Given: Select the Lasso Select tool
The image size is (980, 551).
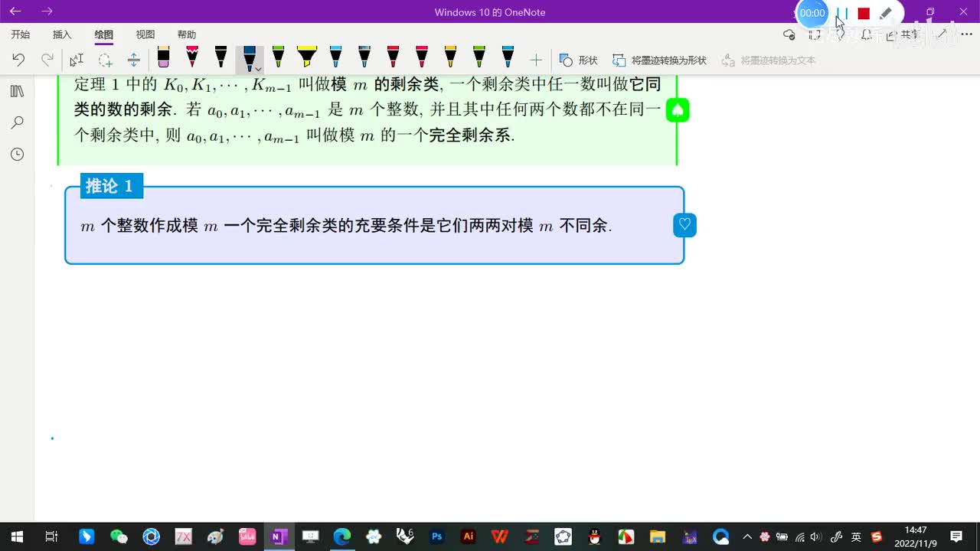Looking at the screenshot, I should [105, 60].
